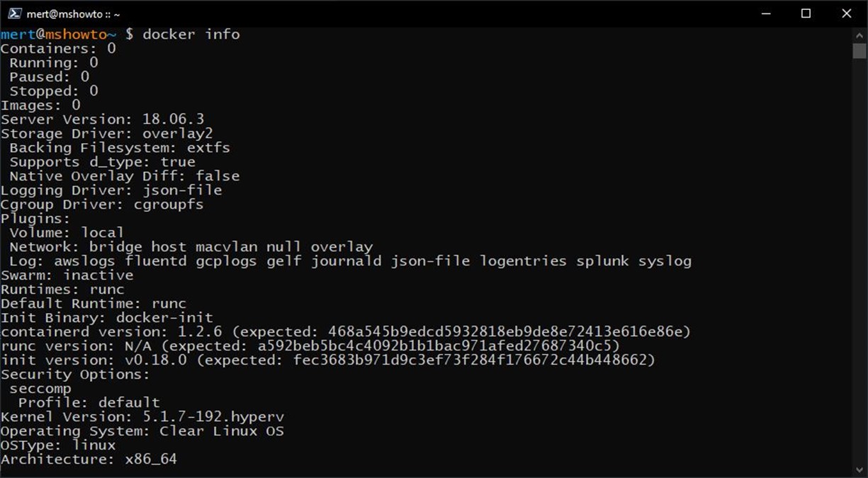
Task: Click the 'Architecture: x86_64' line
Action: 89,459
